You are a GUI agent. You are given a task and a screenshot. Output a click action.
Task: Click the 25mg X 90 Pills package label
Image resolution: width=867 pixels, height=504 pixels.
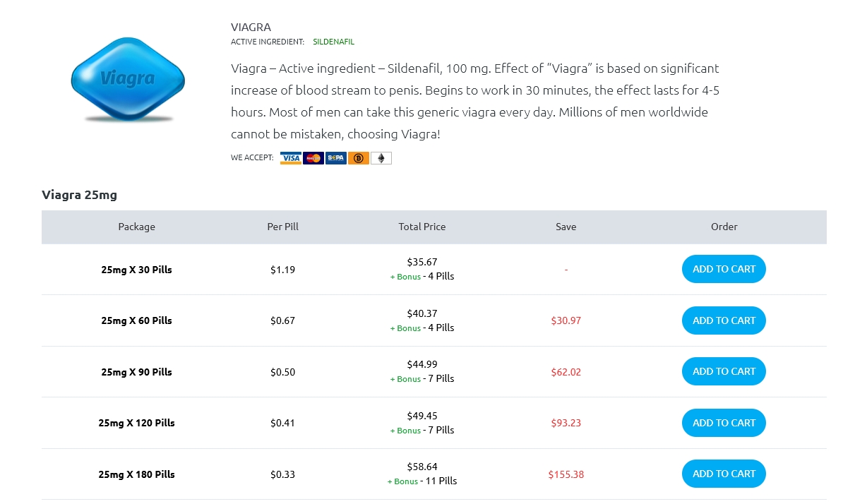tap(137, 372)
